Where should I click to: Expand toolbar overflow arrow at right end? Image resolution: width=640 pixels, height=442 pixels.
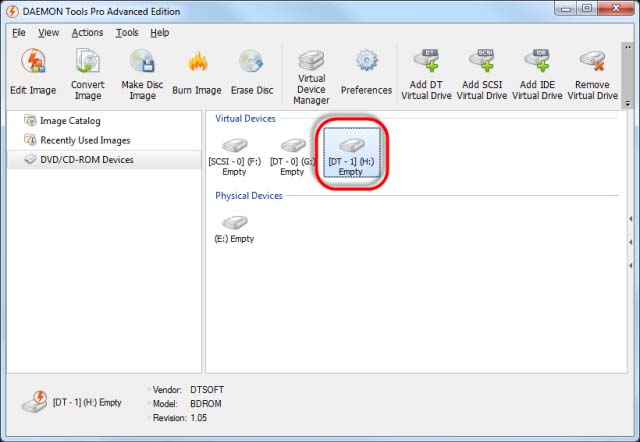coord(628,104)
